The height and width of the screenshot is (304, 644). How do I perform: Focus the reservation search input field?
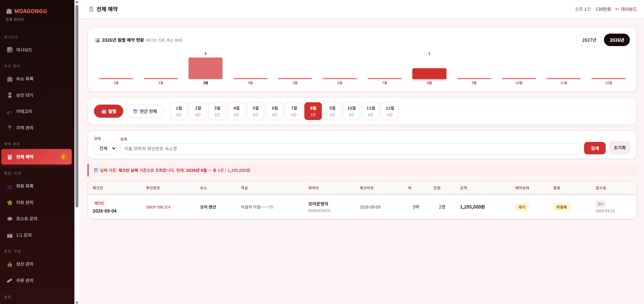point(350,149)
